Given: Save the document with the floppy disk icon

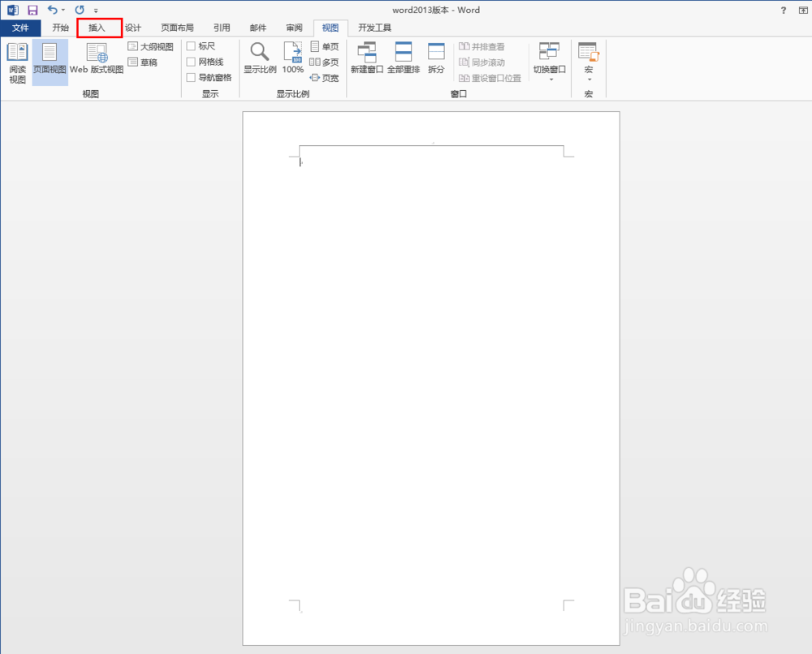Looking at the screenshot, I should (32, 10).
